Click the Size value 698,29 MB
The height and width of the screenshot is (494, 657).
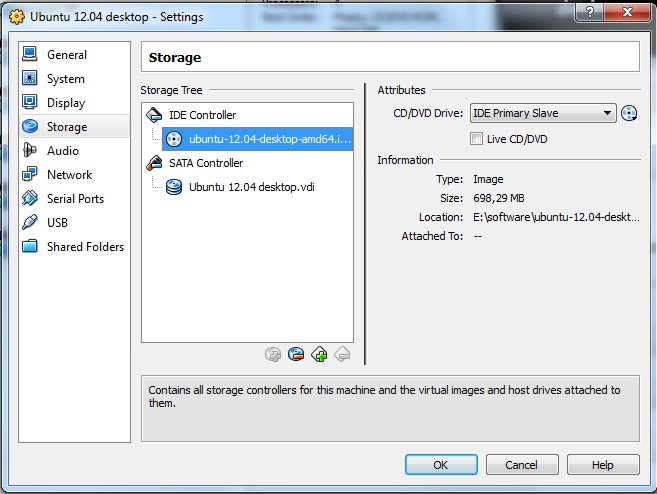pyautogui.click(x=499, y=198)
